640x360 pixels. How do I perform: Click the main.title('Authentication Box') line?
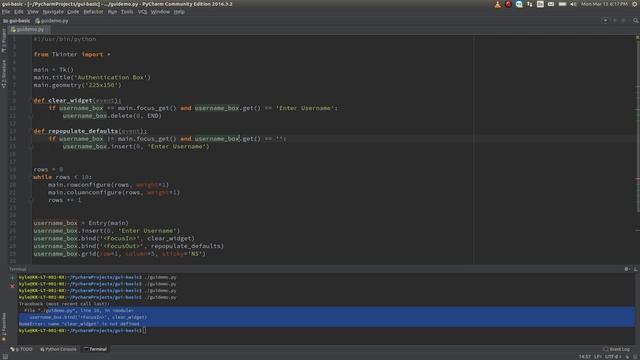click(92, 77)
